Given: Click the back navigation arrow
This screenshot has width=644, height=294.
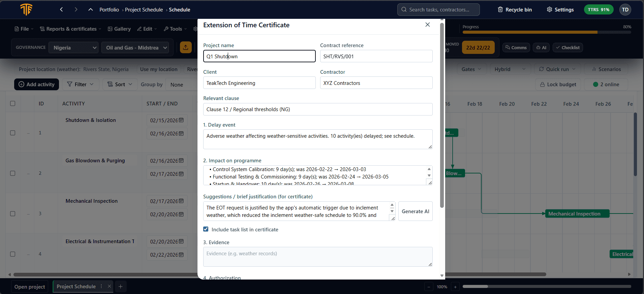Looking at the screenshot, I should [x=61, y=10].
